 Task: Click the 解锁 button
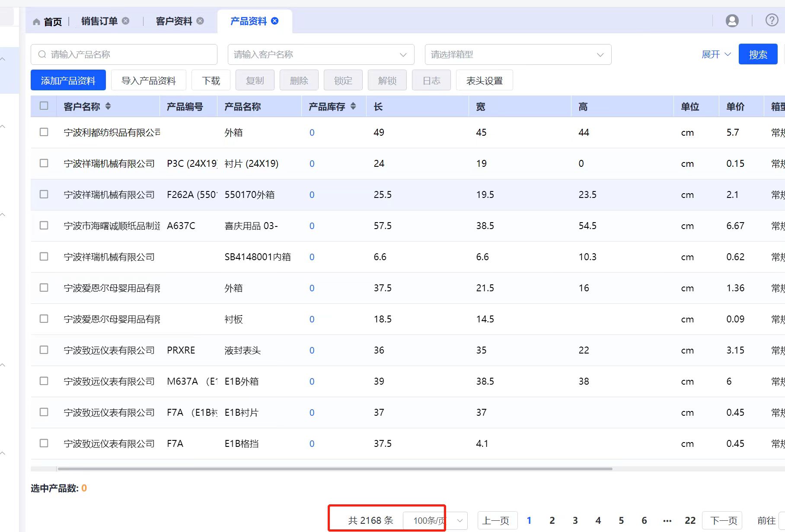[x=387, y=80]
